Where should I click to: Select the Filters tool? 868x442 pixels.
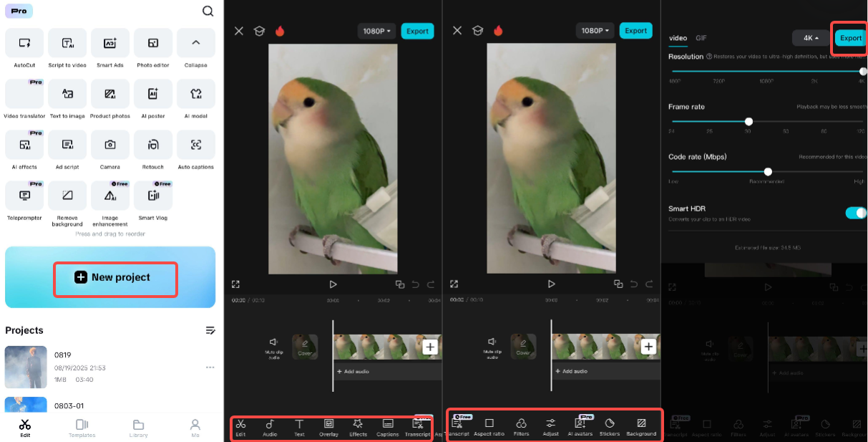[x=521, y=427]
